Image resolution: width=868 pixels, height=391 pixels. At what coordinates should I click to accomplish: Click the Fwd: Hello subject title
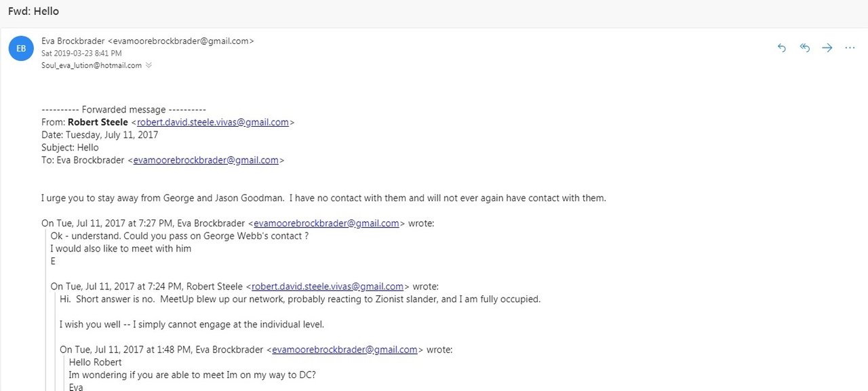33,12
